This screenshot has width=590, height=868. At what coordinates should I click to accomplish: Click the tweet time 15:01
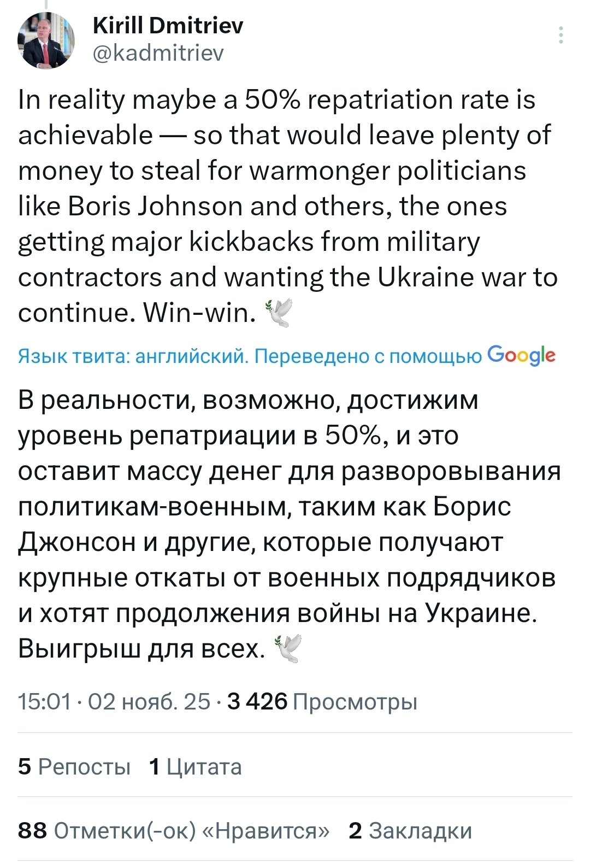pyautogui.click(x=44, y=701)
